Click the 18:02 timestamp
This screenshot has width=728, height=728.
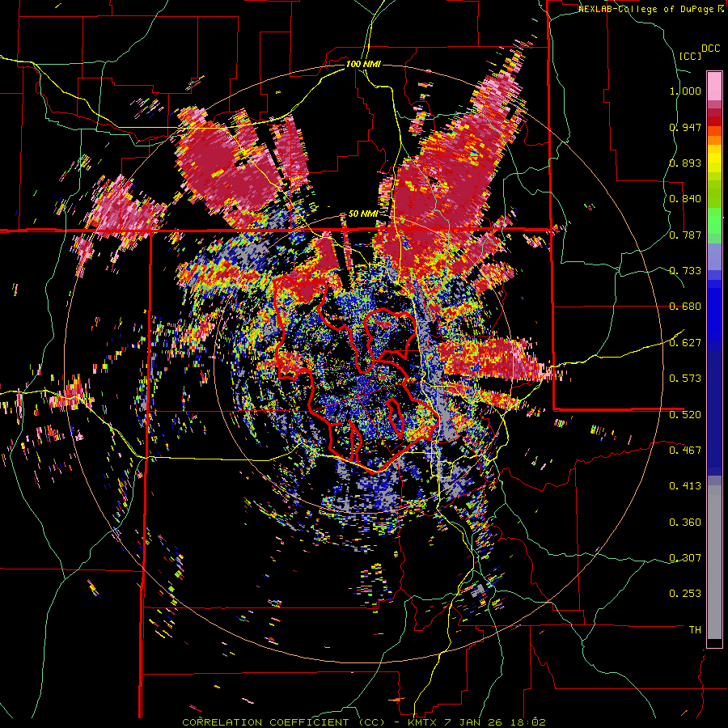530,722
